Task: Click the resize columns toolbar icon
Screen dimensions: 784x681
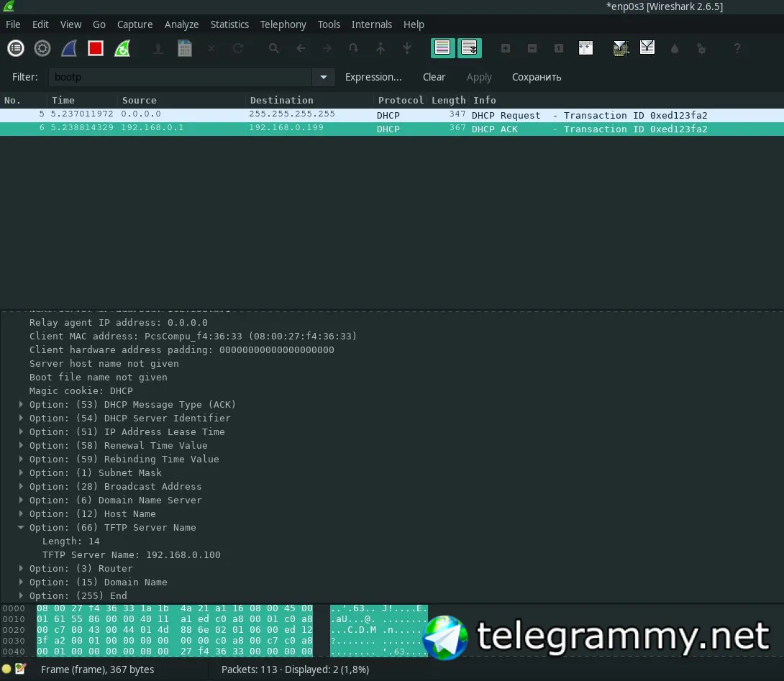Action: [586, 48]
